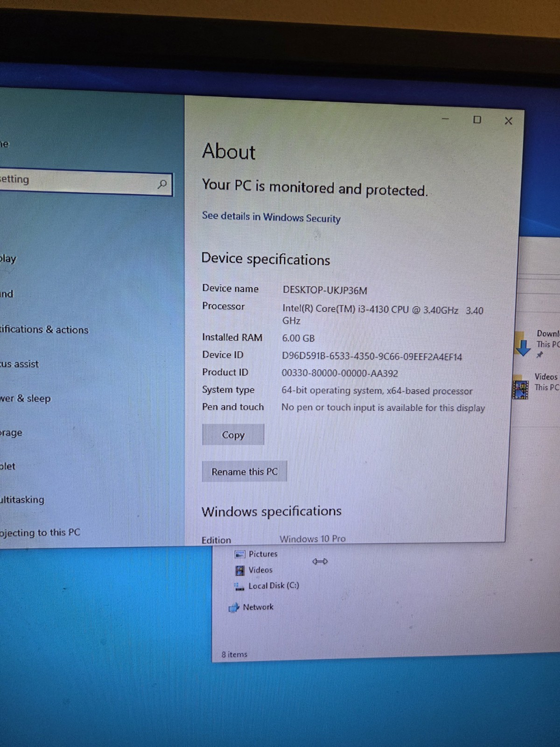Image resolution: width=560 pixels, height=747 pixels.
Task: Open Notifications & actions settings page
Action: coord(44,329)
